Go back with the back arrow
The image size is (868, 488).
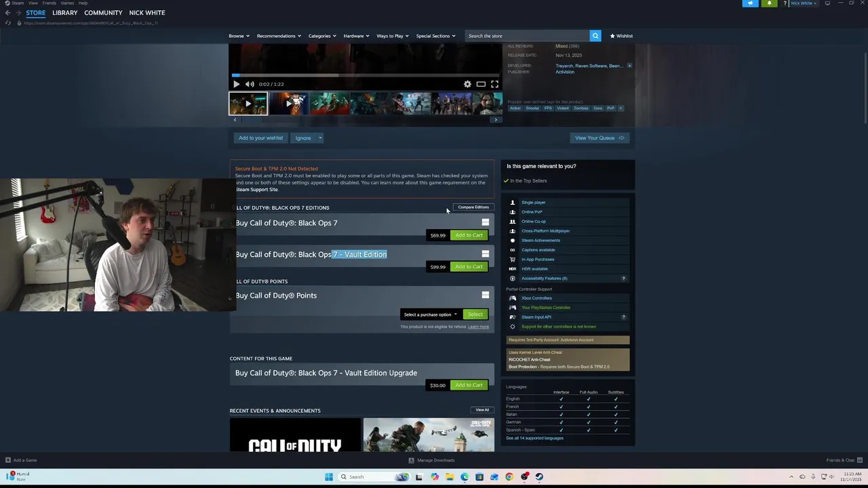pos(7,13)
